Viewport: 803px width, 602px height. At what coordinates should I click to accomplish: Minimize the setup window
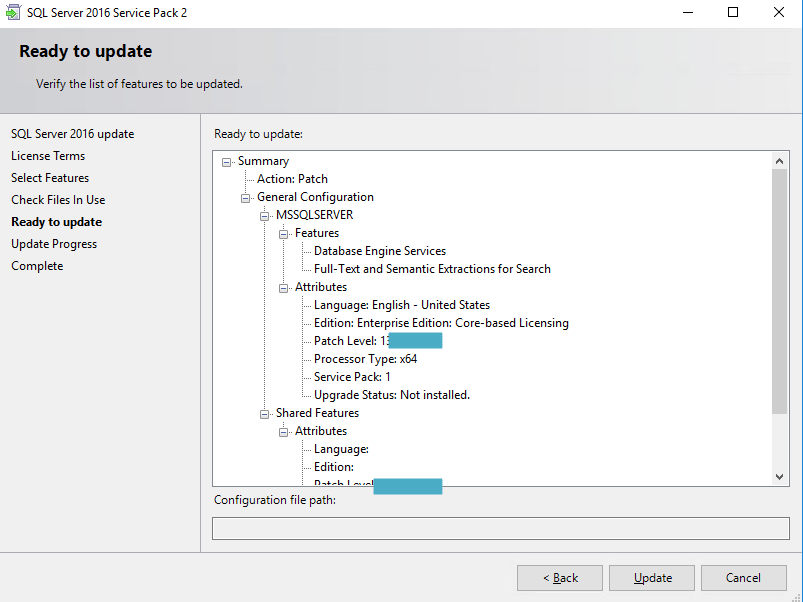tap(688, 12)
